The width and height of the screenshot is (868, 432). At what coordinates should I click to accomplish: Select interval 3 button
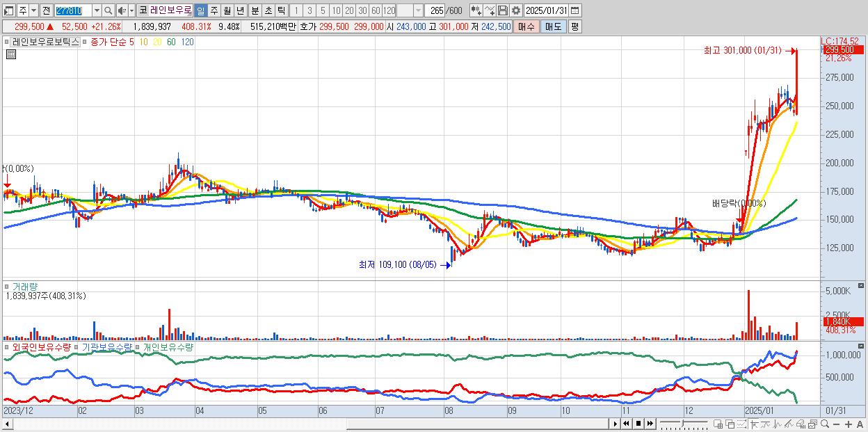[310, 10]
